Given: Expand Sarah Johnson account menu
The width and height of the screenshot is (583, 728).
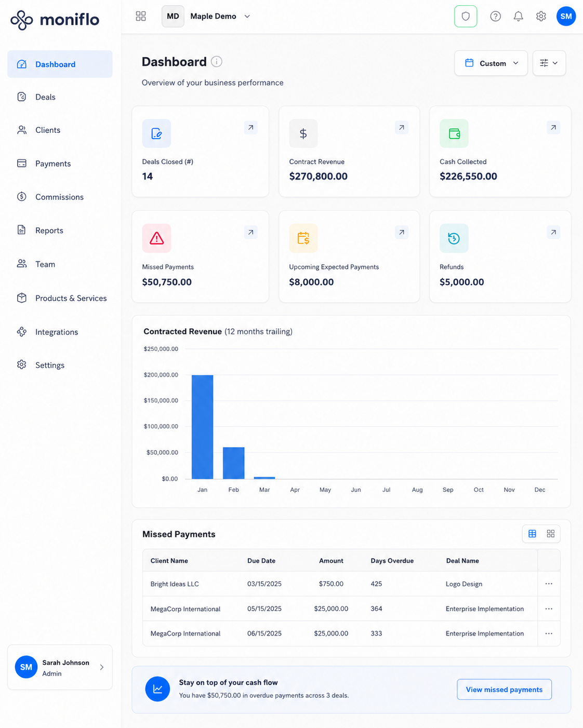Looking at the screenshot, I should pyautogui.click(x=60, y=667).
